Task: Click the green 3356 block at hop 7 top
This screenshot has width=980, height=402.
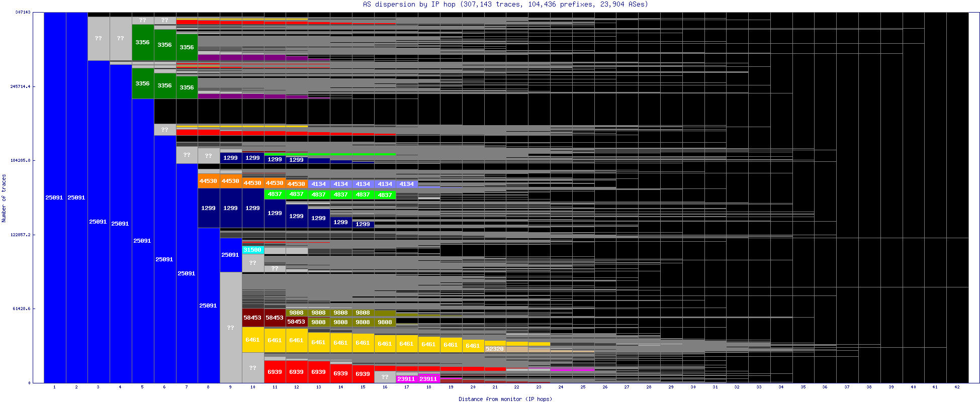Action: (x=187, y=47)
